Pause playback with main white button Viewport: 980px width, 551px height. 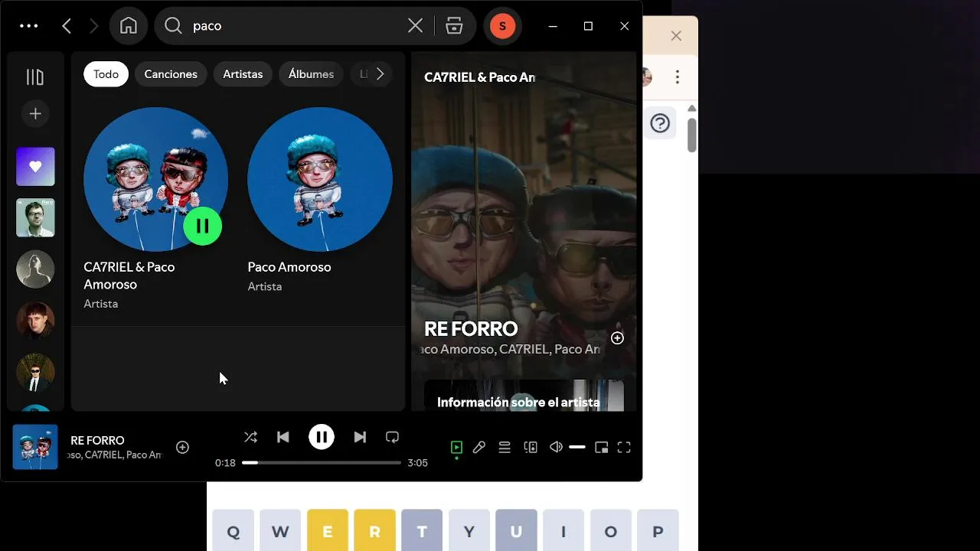(x=322, y=437)
